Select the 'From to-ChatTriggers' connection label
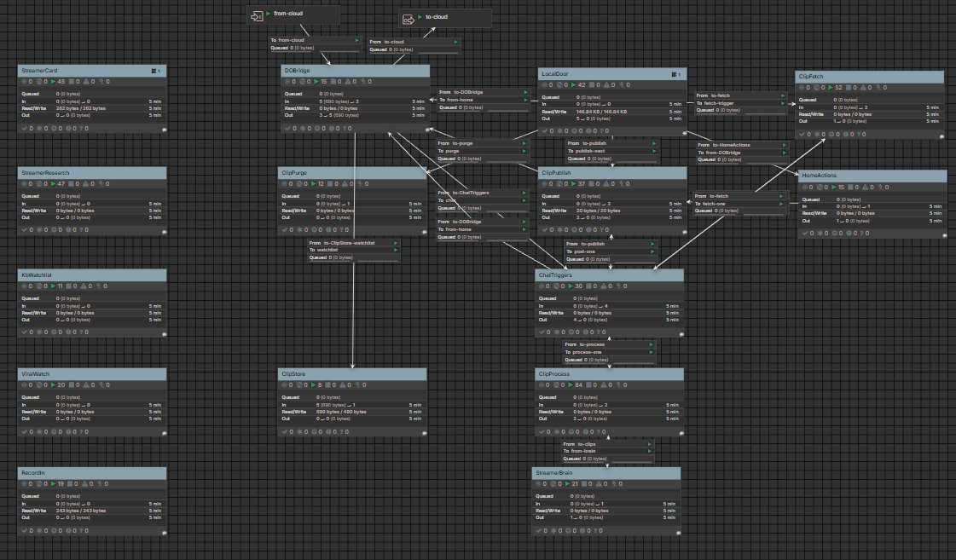The width and height of the screenshot is (956, 560). coord(463,193)
